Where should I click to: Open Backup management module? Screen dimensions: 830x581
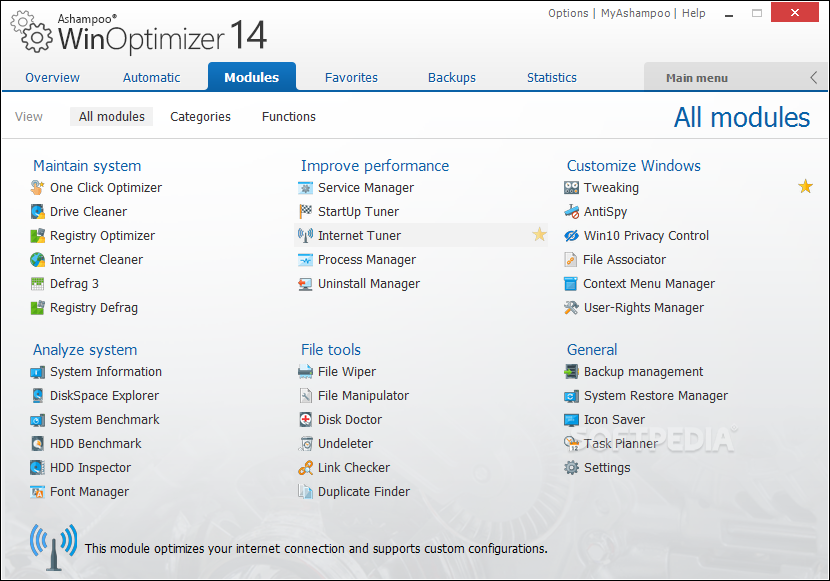634,372
